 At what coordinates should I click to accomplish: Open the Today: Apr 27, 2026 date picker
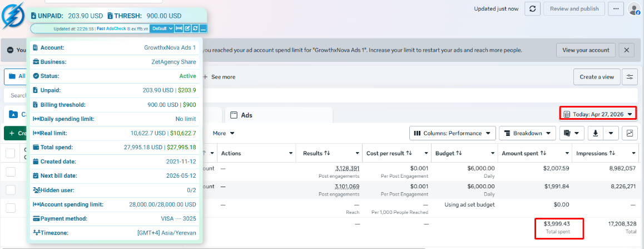598,114
